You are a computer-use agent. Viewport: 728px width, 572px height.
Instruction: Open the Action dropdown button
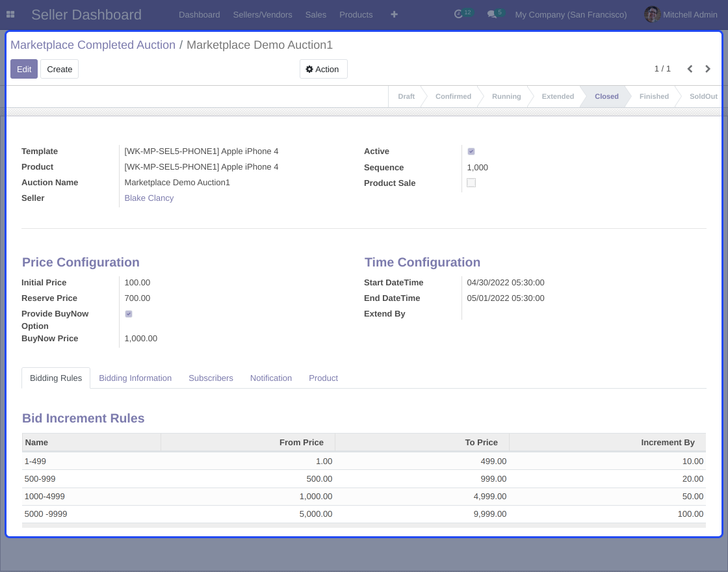(x=324, y=69)
